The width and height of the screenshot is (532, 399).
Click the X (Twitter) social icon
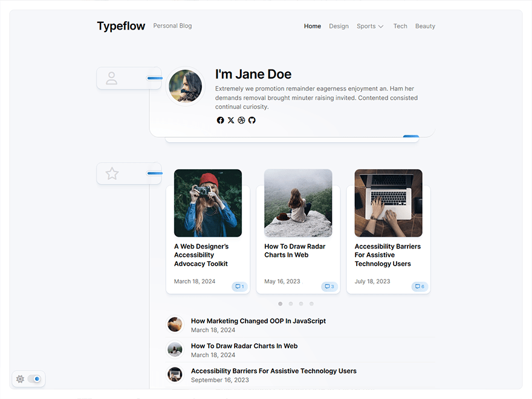(231, 120)
